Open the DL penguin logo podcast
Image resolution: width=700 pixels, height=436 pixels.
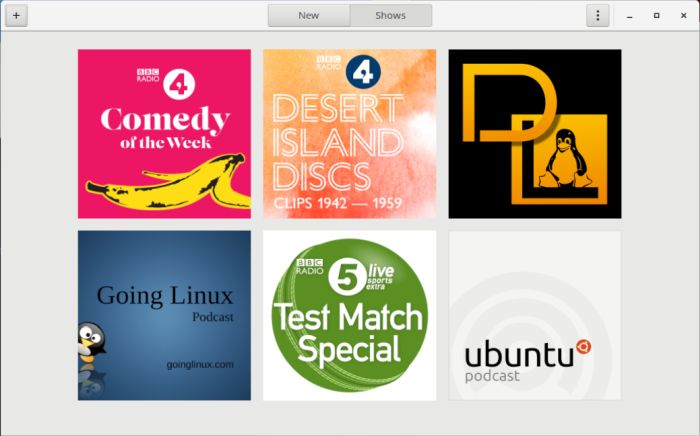click(x=535, y=134)
